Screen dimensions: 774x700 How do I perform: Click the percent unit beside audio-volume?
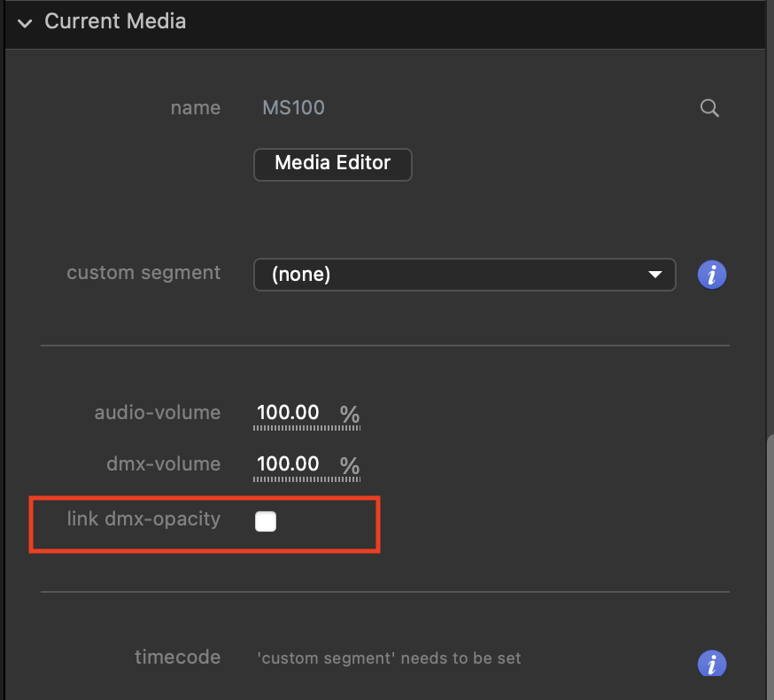pos(350,414)
